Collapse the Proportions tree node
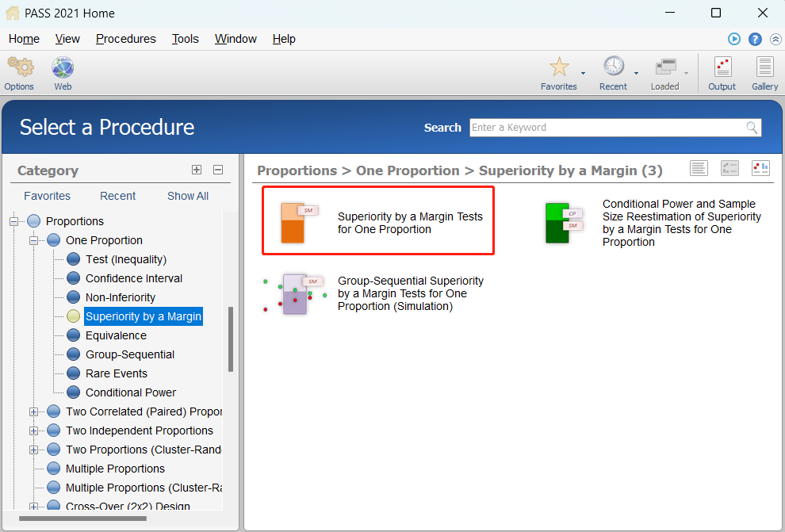This screenshot has width=785, height=532. [x=13, y=221]
